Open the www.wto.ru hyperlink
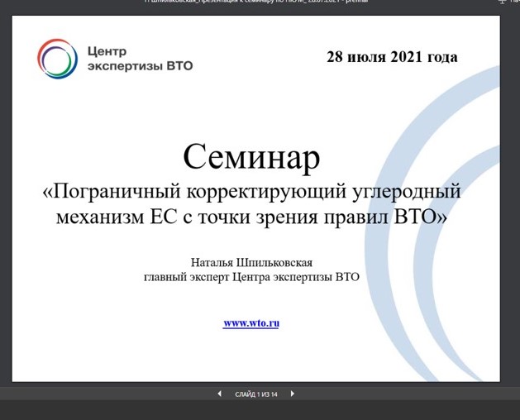 pos(251,322)
